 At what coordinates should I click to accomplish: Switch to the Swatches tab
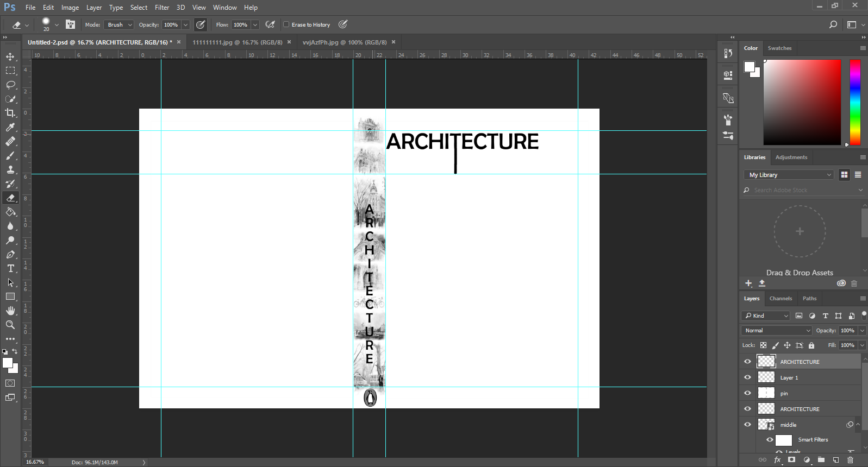pyautogui.click(x=779, y=48)
